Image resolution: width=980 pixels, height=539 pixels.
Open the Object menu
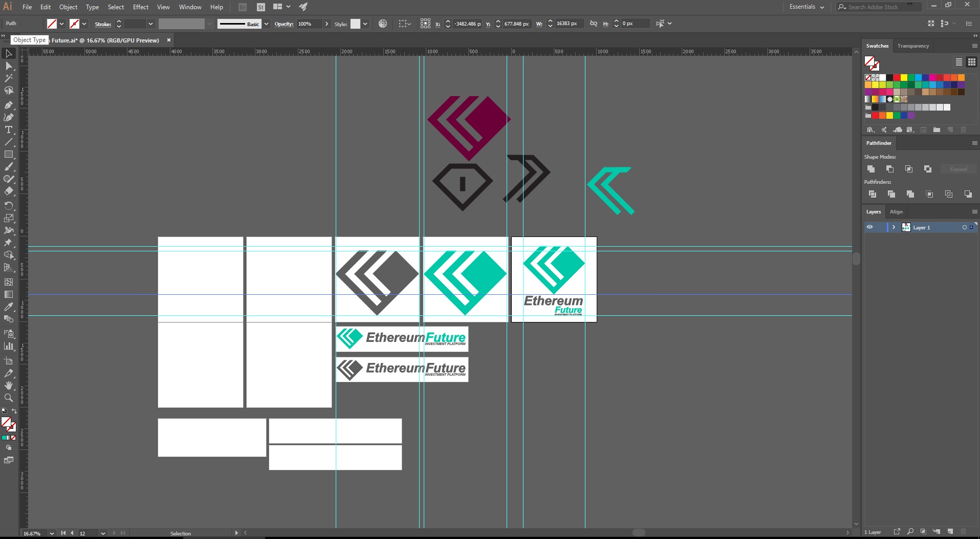pyautogui.click(x=68, y=7)
